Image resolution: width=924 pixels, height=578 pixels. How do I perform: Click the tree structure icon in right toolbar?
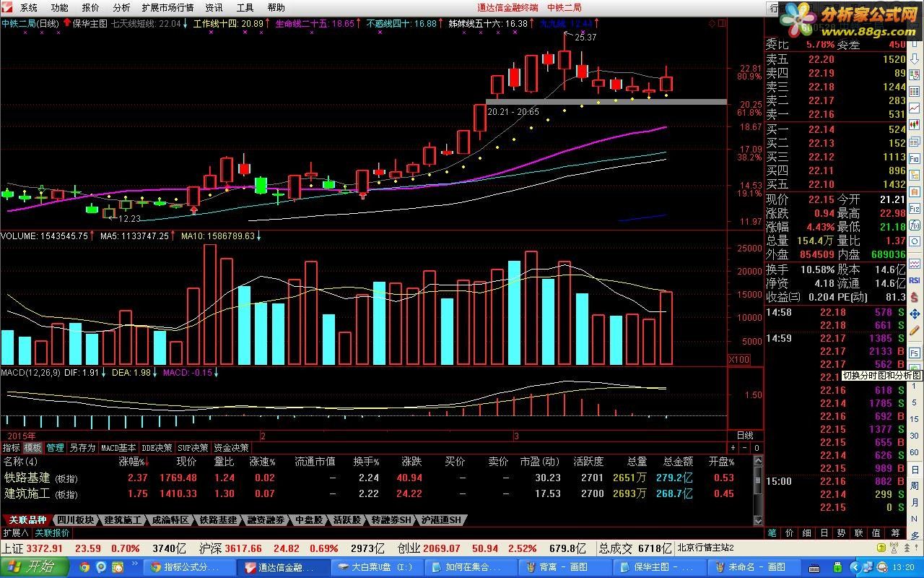coord(915,175)
